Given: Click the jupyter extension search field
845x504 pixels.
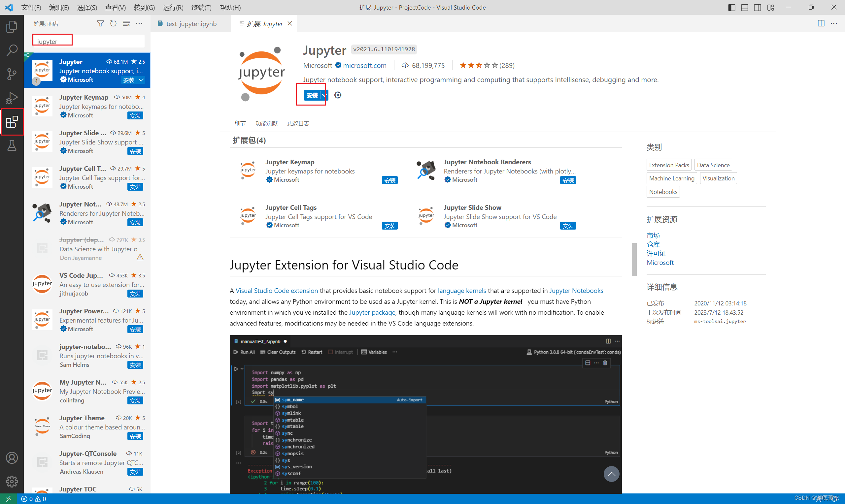Looking at the screenshot, I should pos(88,42).
